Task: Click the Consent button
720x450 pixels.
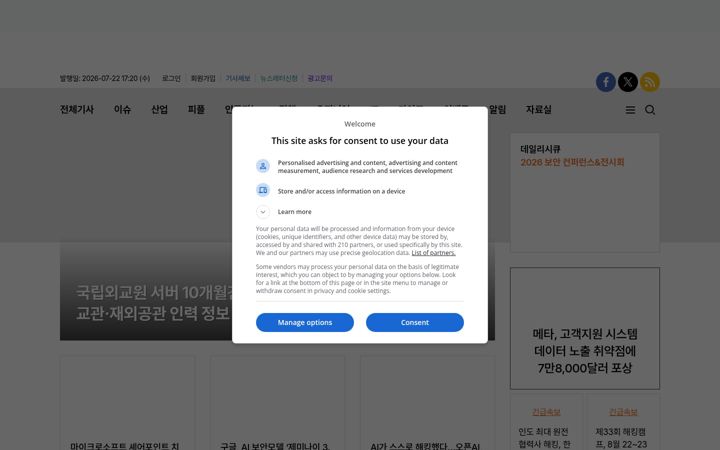Action: click(415, 322)
